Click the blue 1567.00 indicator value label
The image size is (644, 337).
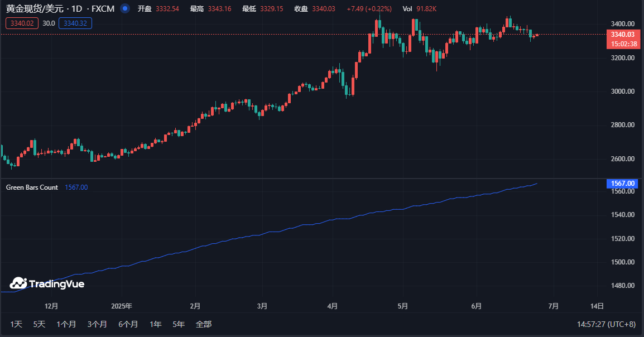tap(622, 183)
